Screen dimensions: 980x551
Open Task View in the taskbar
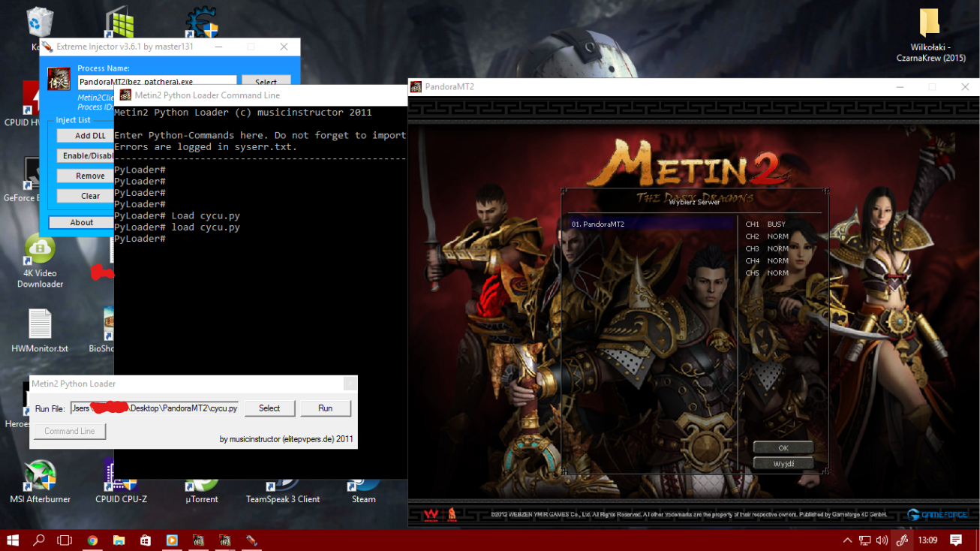pyautogui.click(x=65, y=540)
